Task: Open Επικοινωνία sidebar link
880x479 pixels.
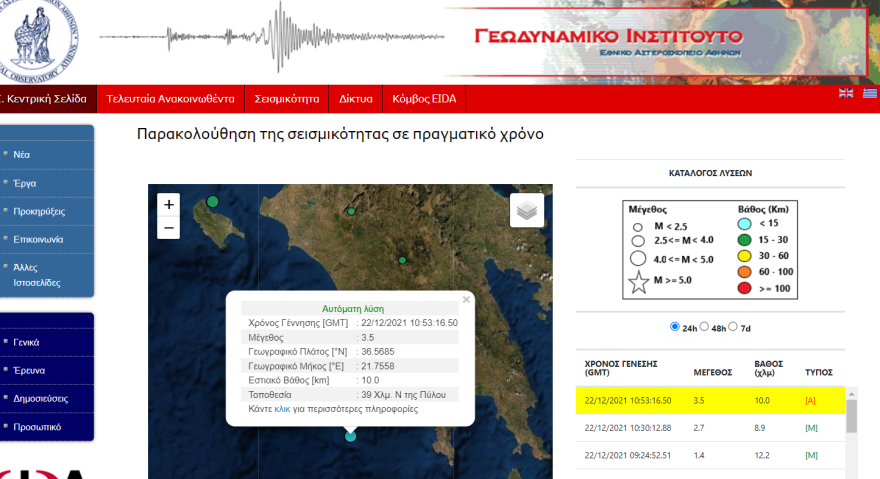Action: (38, 240)
